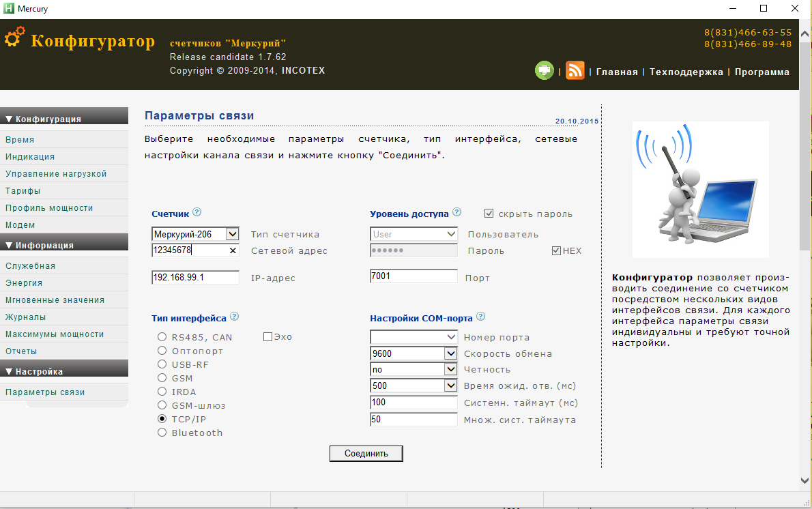This screenshot has width=812, height=509.
Task: Open the Скорость обмена 9600 dropdown
Action: (x=414, y=353)
